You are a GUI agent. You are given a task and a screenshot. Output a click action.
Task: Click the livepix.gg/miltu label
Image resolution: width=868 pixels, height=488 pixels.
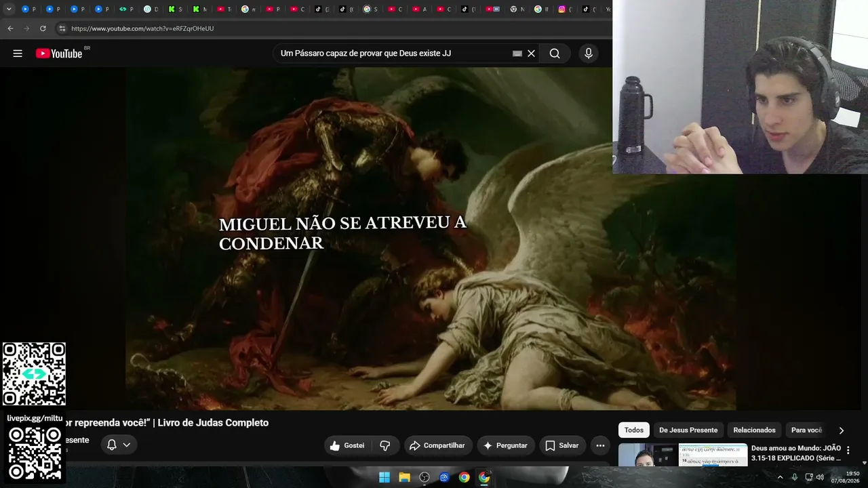coord(35,418)
